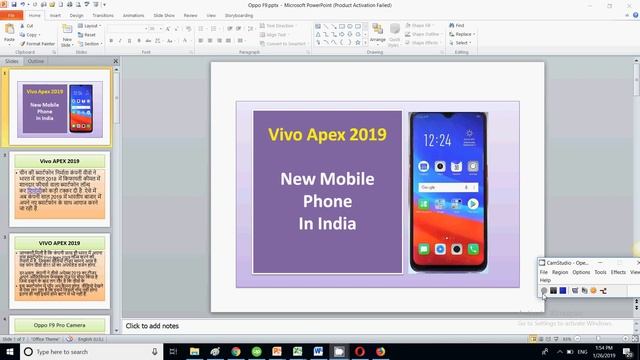Open CamStudio Region menu
The width and height of the screenshot is (640, 360).
[560, 272]
